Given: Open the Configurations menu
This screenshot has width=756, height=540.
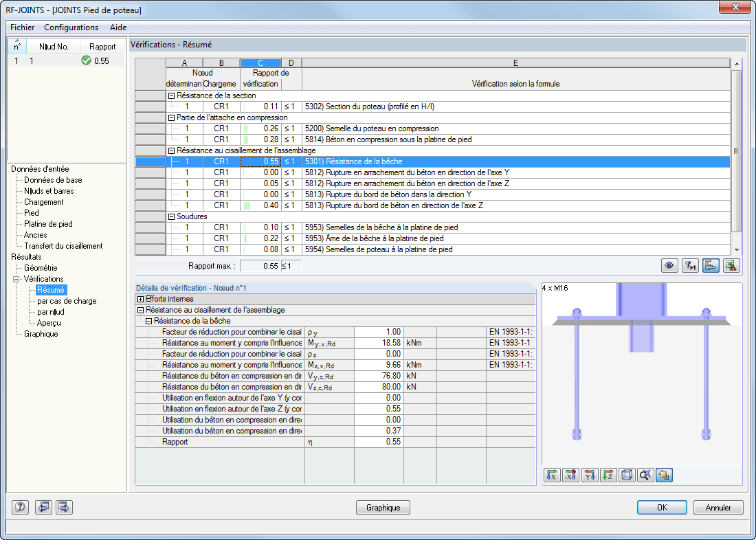Looking at the screenshot, I should 71,27.
